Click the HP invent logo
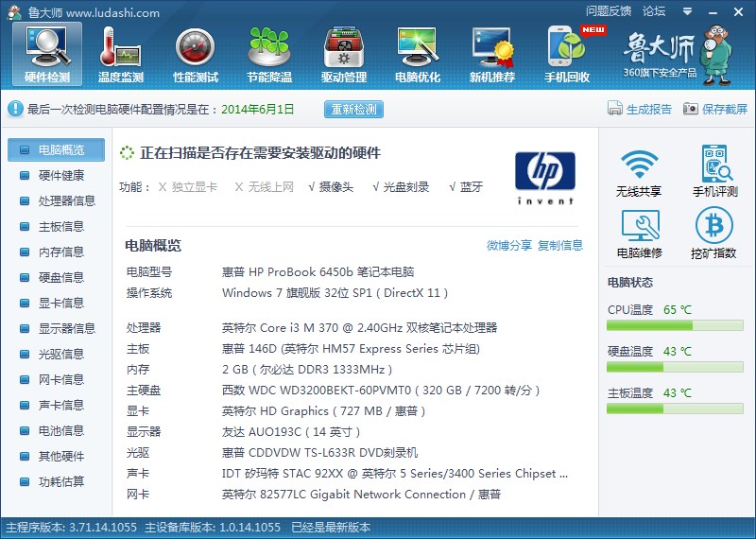The image size is (756, 539). (545, 178)
